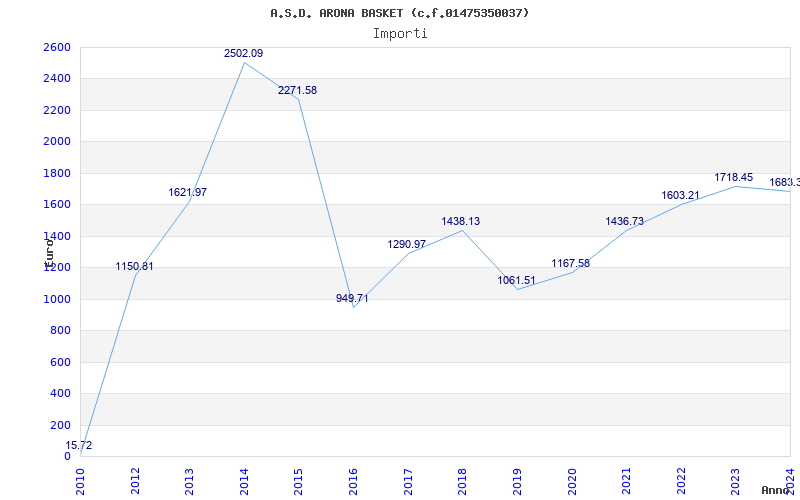
Task: Click the 949.71 data label
Action: 352,298
